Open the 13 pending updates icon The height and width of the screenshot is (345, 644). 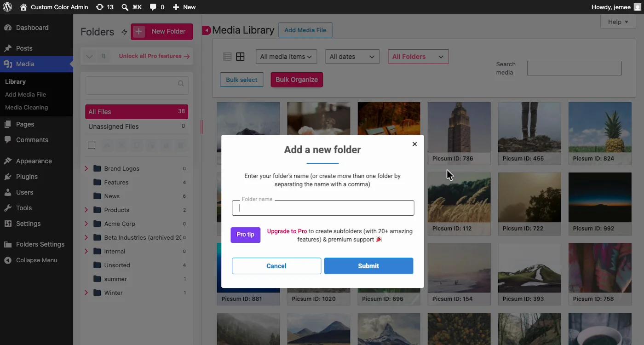click(x=104, y=7)
